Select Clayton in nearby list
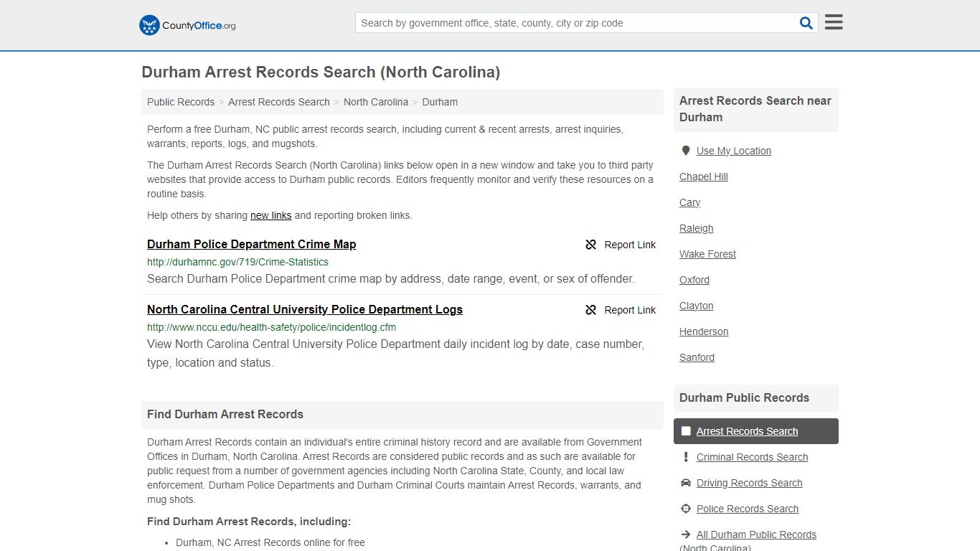The width and height of the screenshot is (980, 551). [697, 306]
